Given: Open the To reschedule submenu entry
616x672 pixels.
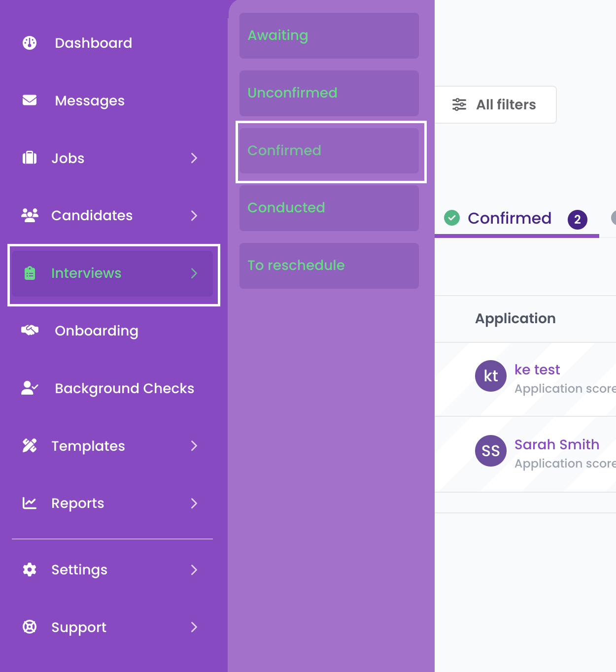Looking at the screenshot, I should pyautogui.click(x=329, y=266).
